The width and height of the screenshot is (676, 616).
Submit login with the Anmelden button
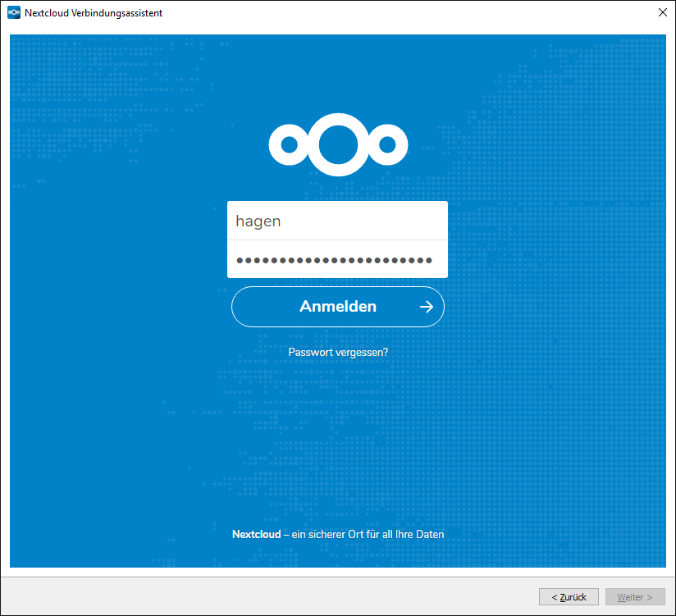[338, 307]
